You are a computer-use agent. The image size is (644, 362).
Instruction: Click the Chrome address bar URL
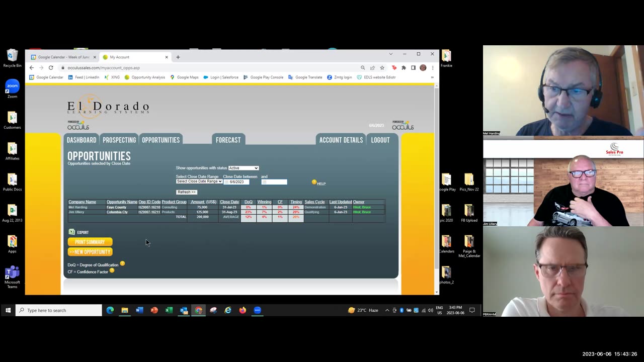pyautogui.click(x=104, y=68)
